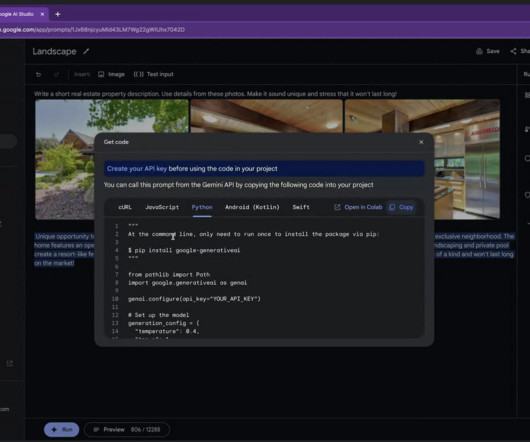This screenshot has width=530, height=442.
Task: Copy the code snippet
Action: tap(401, 207)
